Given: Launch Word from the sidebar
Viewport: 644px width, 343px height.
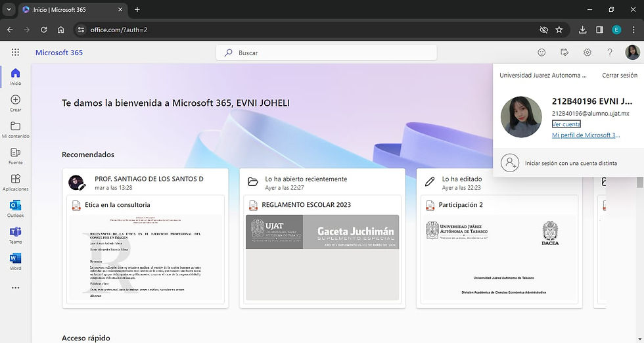Looking at the screenshot, I should tap(16, 262).
